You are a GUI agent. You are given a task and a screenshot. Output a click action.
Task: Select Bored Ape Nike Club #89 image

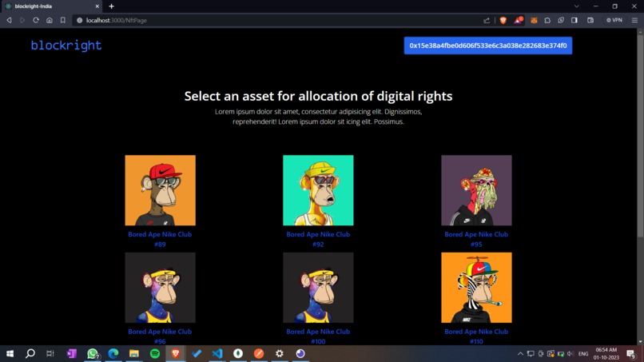click(x=160, y=190)
